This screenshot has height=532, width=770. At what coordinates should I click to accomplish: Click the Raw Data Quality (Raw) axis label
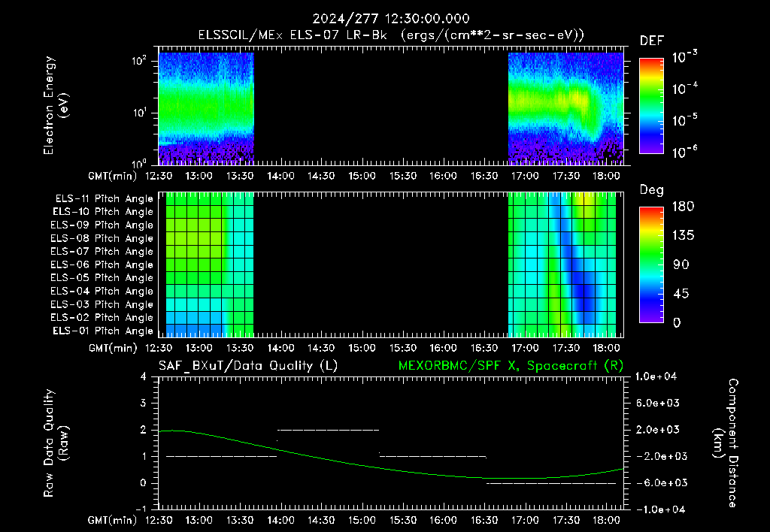coord(56,443)
